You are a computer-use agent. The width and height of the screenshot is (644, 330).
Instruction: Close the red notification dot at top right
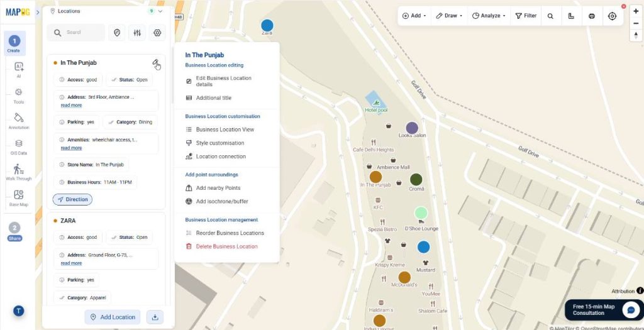point(623,6)
